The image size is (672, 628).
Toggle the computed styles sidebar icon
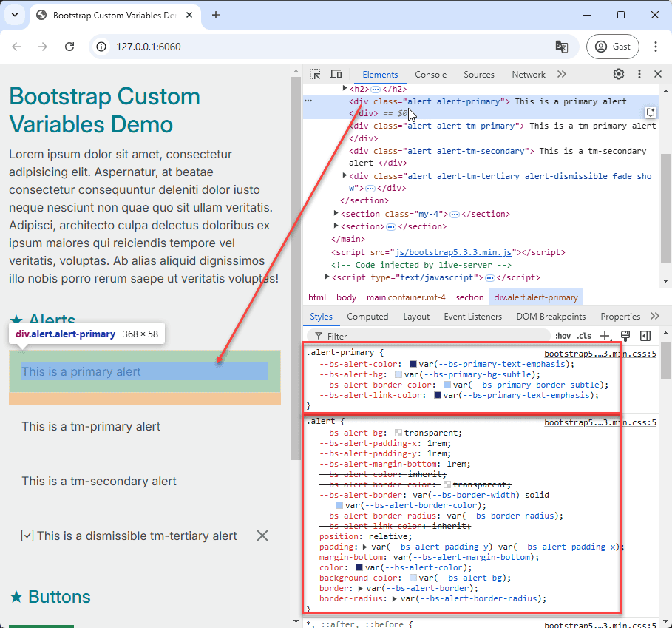tap(645, 336)
